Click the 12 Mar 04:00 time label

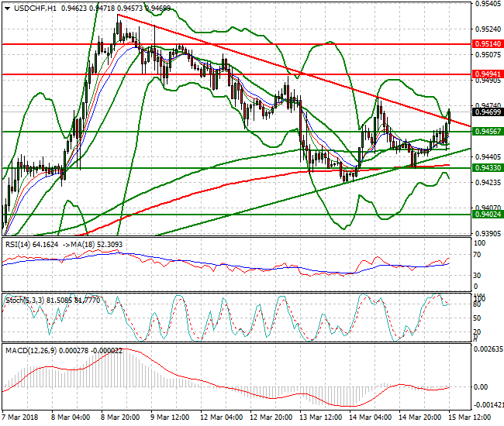pos(221,417)
